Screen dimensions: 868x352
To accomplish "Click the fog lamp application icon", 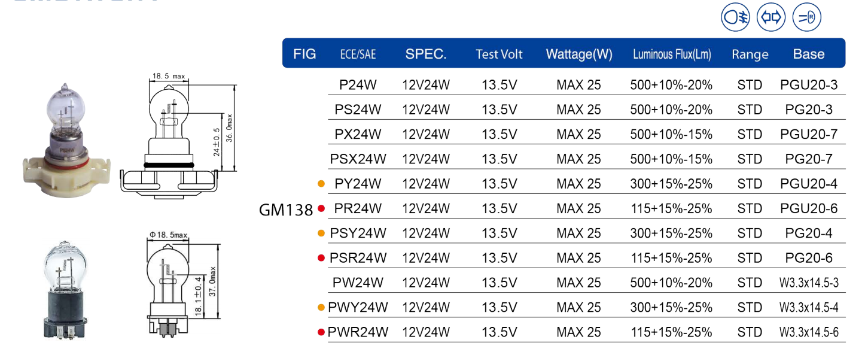I will click(x=736, y=17).
